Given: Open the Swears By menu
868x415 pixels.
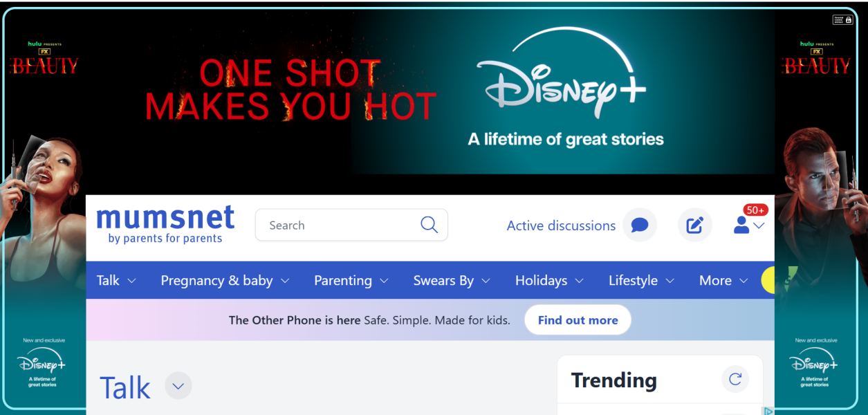Looking at the screenshot, I should (x=452, y=280).
